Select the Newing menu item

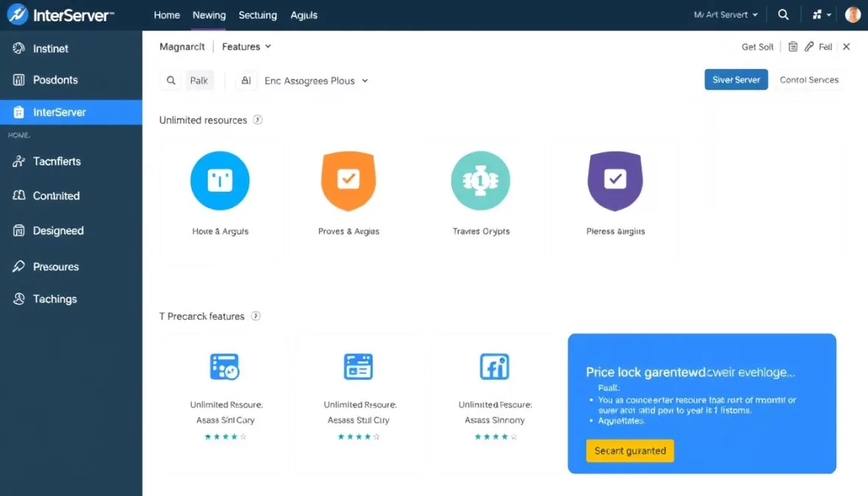209,14
